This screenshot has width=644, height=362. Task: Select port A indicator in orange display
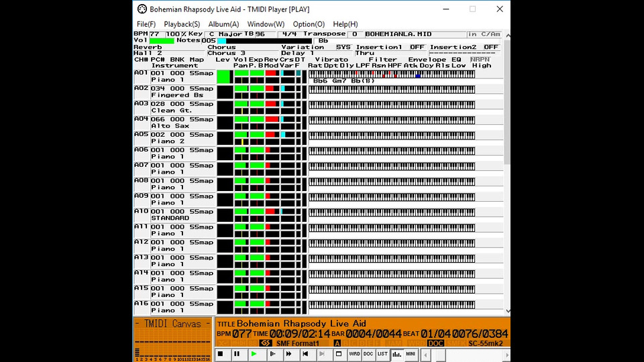(x=337, y=343)
